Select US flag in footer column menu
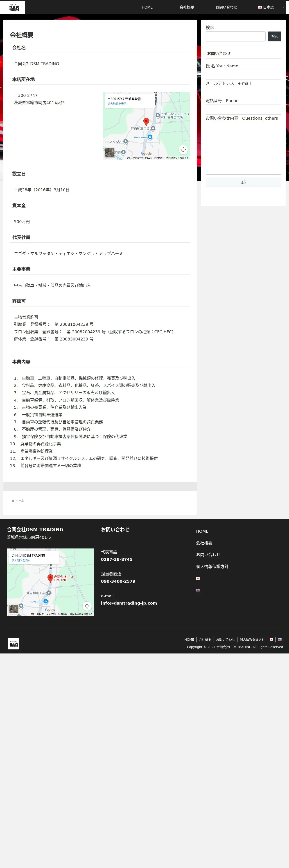The height and width of the screenshot is (868, 289). point(198,590)
